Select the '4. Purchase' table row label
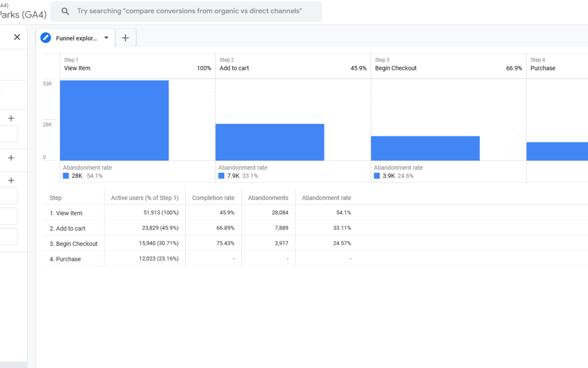 click(65, 260)
